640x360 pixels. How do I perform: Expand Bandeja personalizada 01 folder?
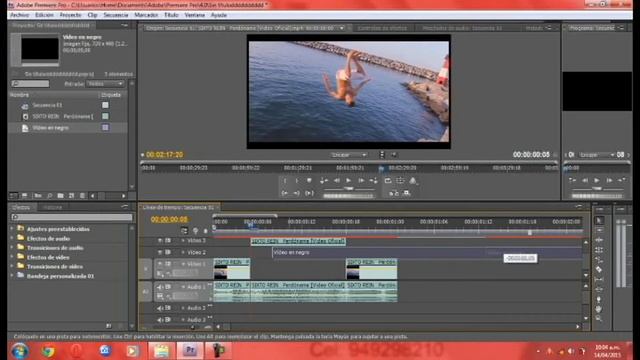12,276
